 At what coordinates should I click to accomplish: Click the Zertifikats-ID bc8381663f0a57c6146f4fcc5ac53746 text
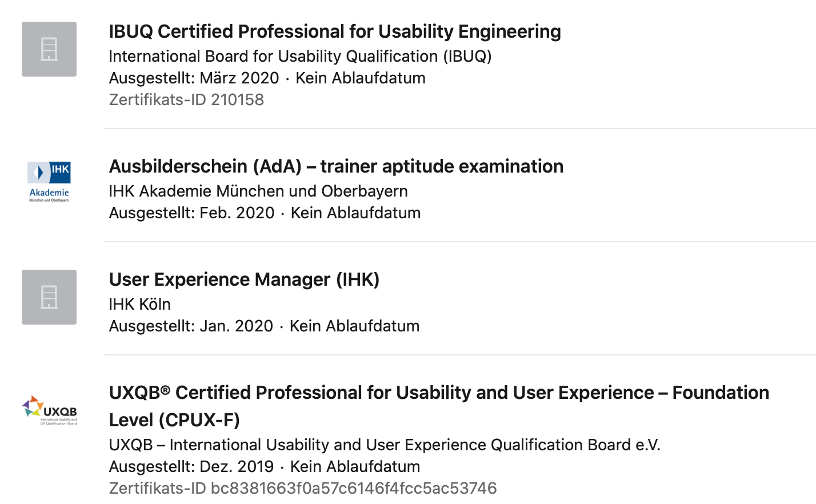pos(303,488)
